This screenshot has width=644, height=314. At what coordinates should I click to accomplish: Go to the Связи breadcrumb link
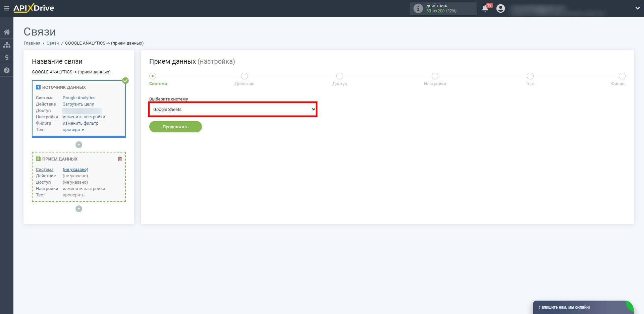tap(53, 43)
